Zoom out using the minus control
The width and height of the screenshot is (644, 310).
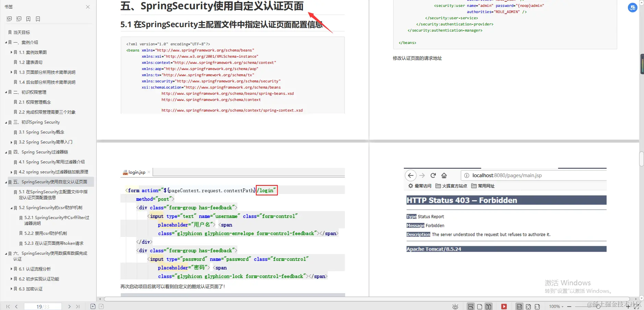(569, 306)
